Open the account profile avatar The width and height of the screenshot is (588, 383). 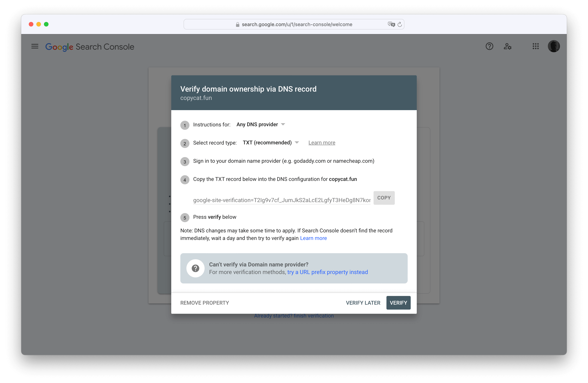click(554, 46)
